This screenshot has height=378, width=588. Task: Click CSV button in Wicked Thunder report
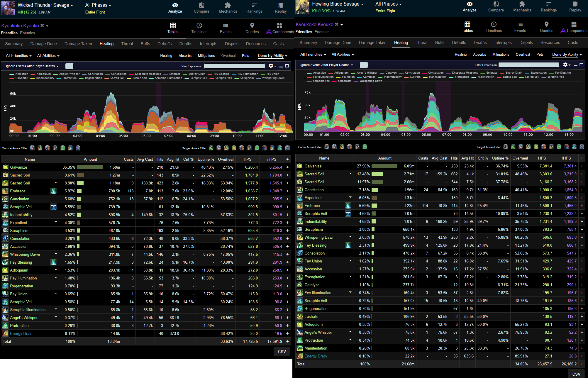pos(282,352)
